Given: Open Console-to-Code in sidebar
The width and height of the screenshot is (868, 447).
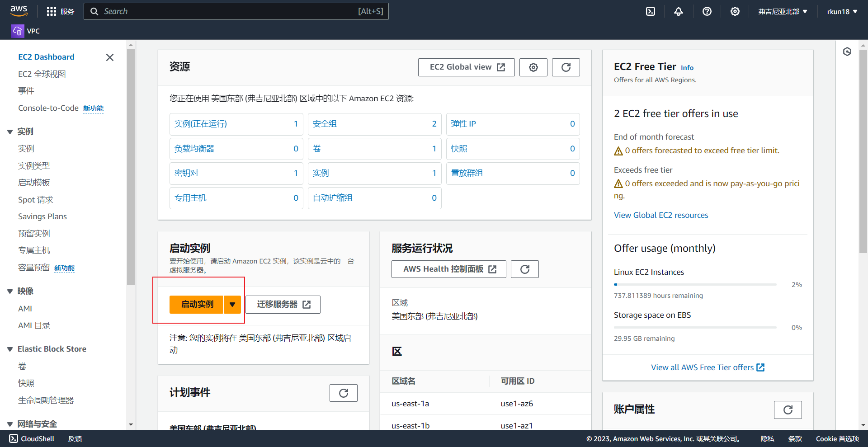Looking at the screenshot, I should (48, 108).
